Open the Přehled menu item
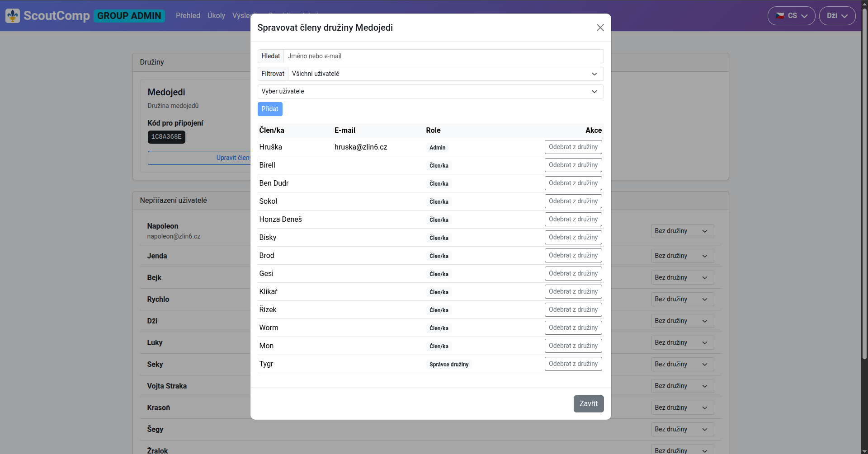The width and height of the screenshot is (868, 454). tap(188, 16)
